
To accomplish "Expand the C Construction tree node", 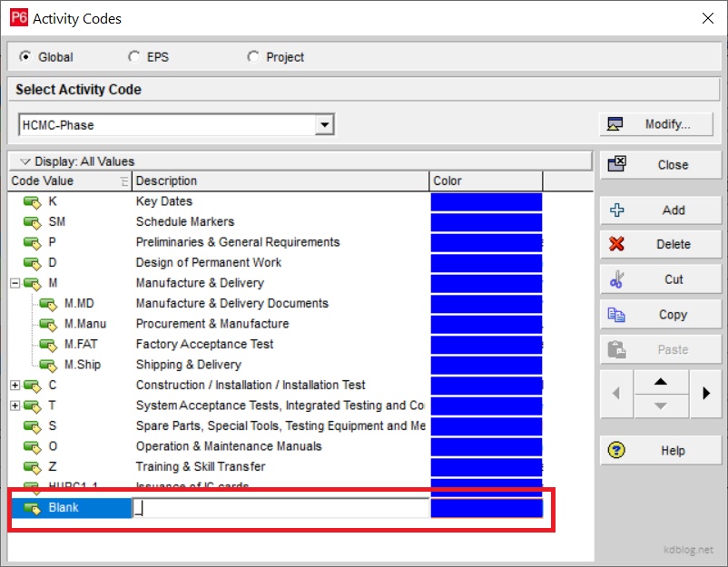I will [x=15, y=386].
